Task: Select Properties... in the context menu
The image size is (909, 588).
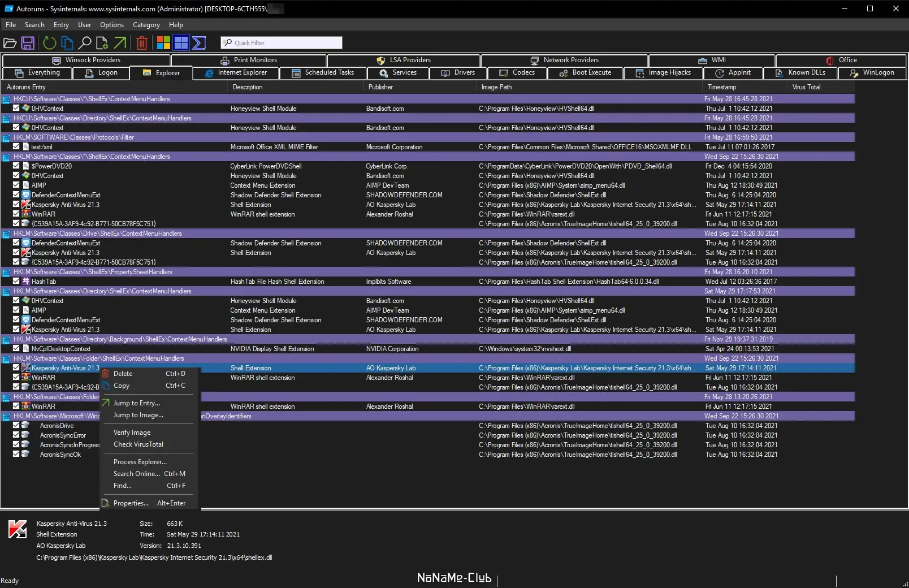Action: coord(131,503)
